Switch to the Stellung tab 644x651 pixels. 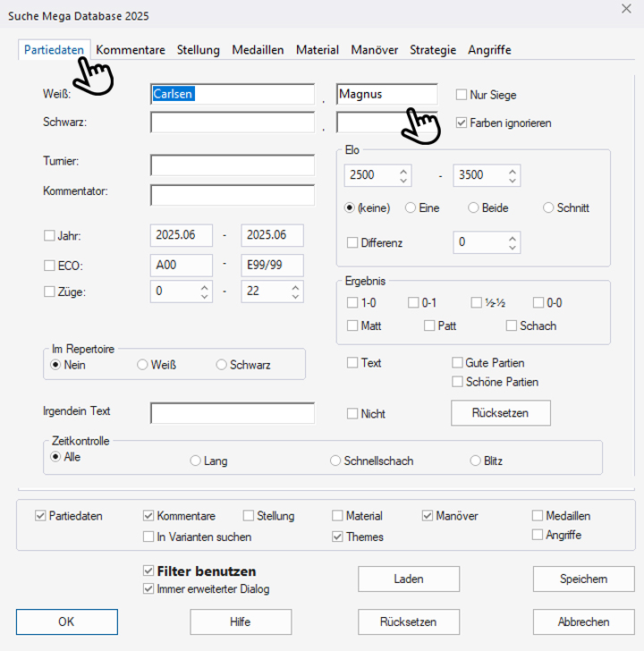(x=198, y=50)
